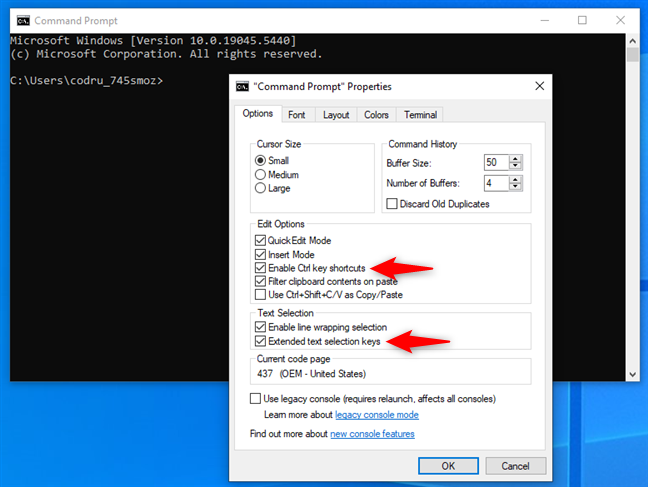Toggle Extended text selection keys

click(x=260, y=341)
